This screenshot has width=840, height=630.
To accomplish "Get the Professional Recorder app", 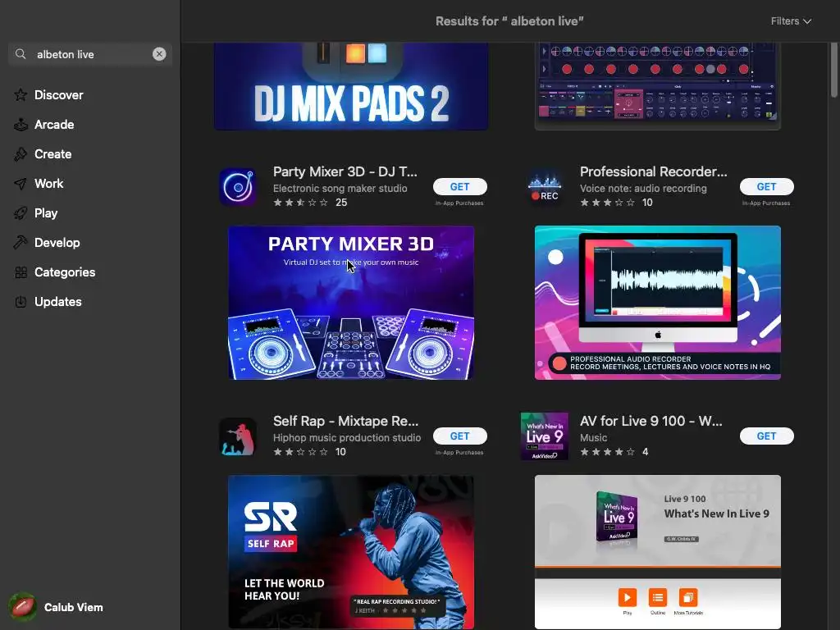I will pyautogui.click(x=767, y=186).
